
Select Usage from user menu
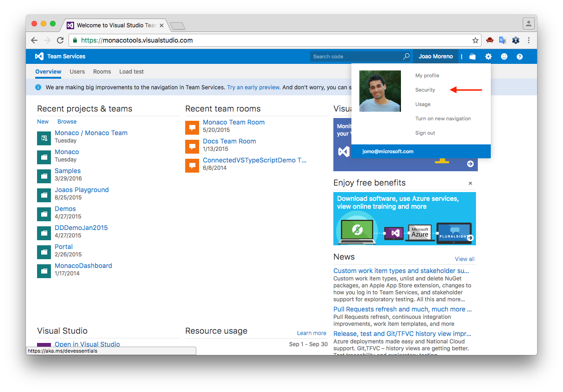[423, 104]
